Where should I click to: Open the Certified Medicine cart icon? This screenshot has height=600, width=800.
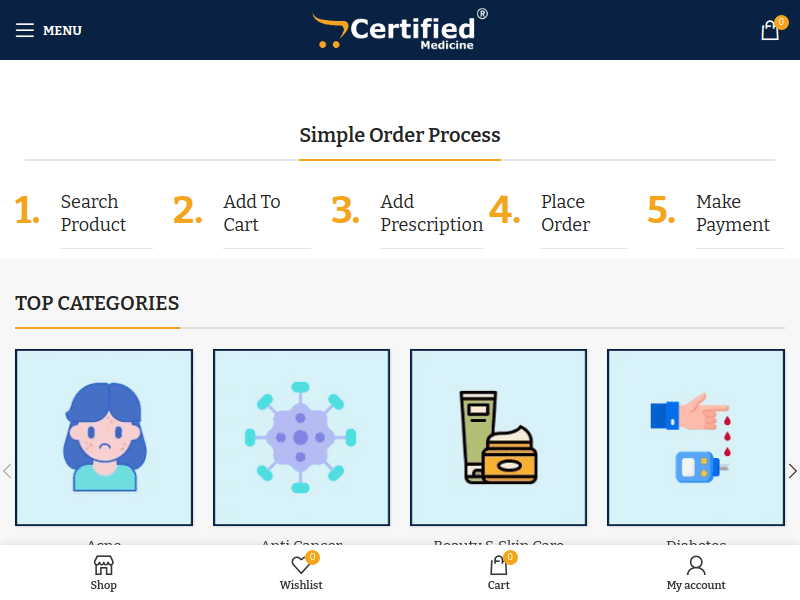770,30
